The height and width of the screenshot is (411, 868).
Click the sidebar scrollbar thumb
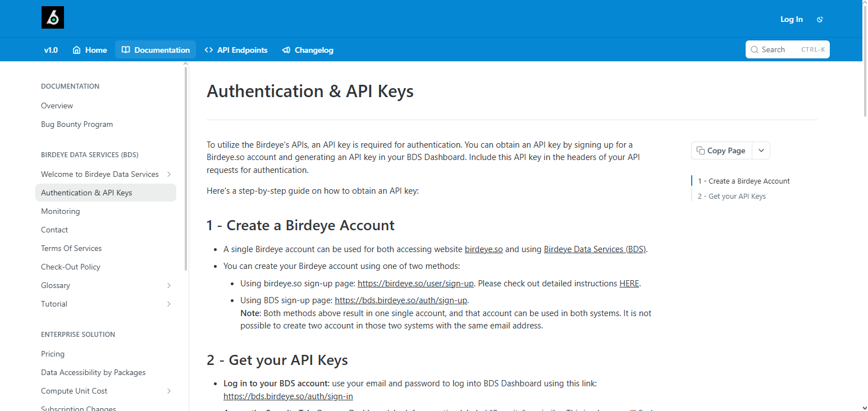(x=186, y=168)
